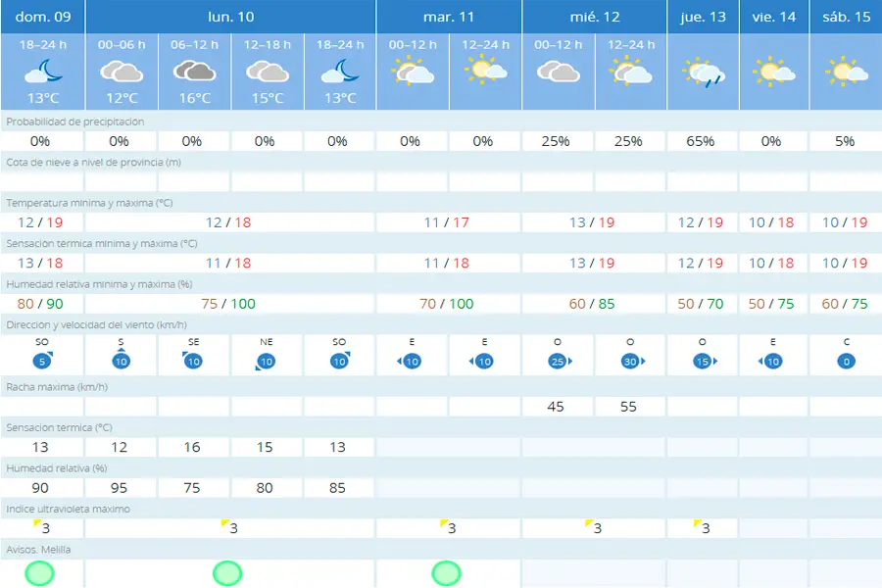Image resolution: width=882 pixels, height=588 pixels.
Task: Select the vie. 14 day header
Action: (x=774, y=17)
